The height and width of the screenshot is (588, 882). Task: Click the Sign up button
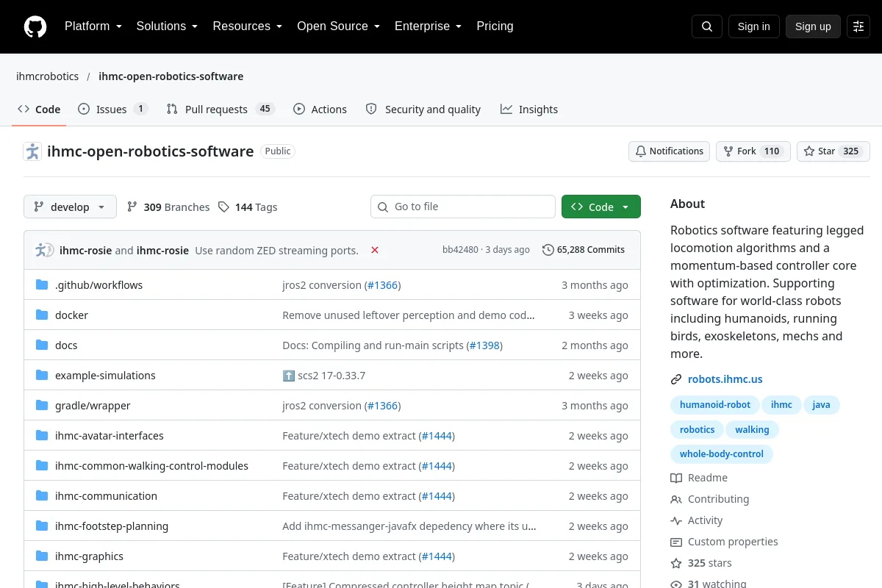pyautogui.click(x=813, y=26)
